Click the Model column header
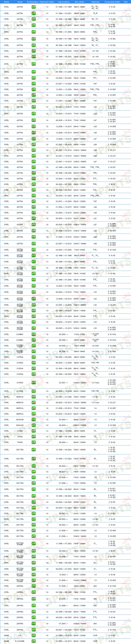Image resolution: width=131 pixels, height=644 pixels. 20,2
